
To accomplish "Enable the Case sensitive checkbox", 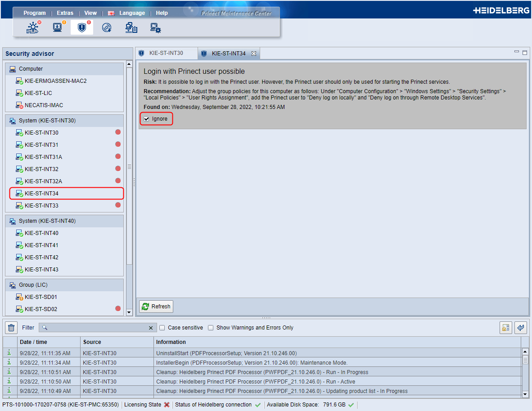I will click(x=162, y=328).
